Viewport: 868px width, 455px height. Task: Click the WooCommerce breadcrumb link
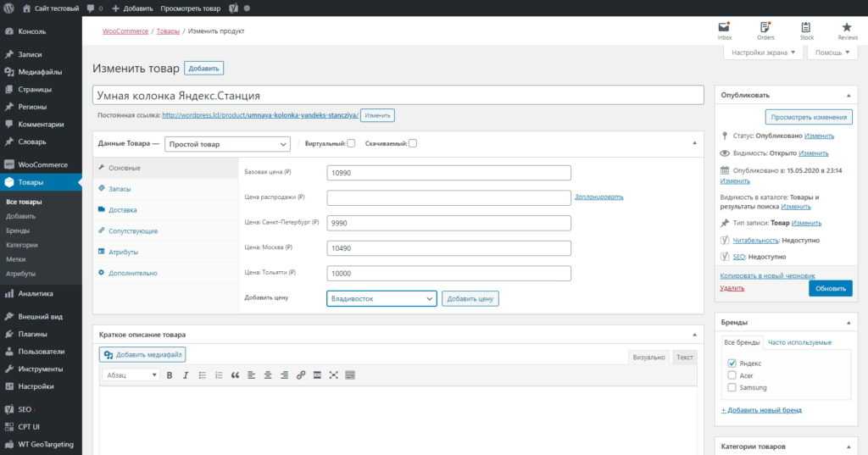(125, 31)
